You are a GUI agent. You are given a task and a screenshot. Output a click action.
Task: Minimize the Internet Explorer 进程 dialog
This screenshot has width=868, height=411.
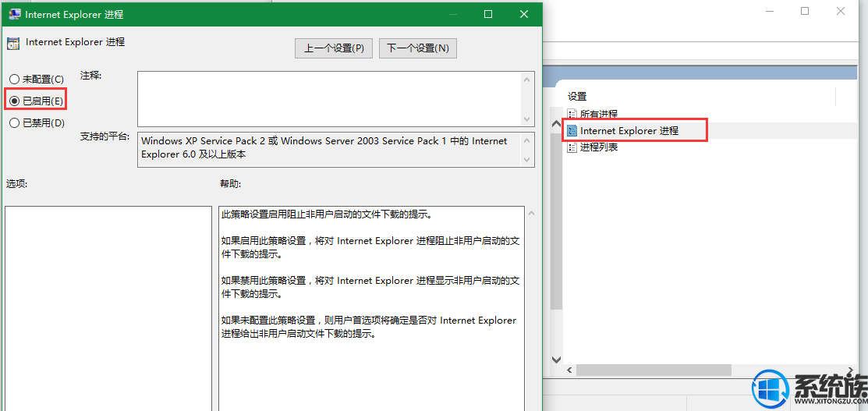(x=453, y=14)
